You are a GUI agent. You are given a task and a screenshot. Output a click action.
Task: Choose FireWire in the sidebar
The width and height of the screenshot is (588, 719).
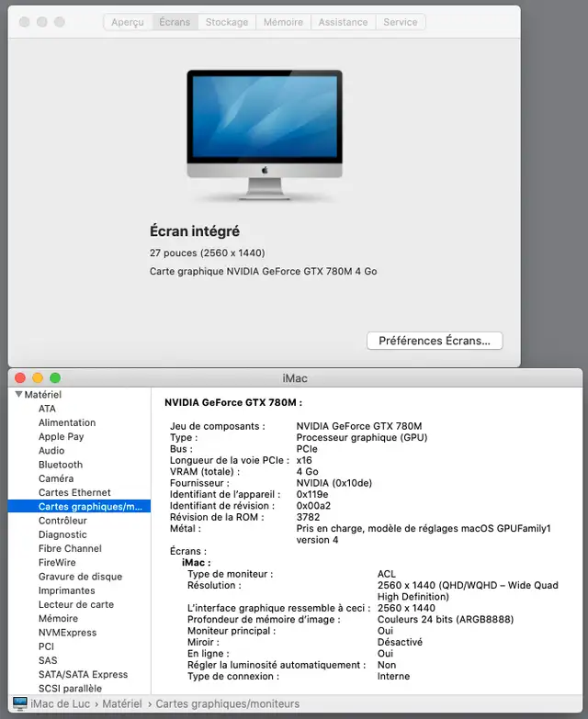click(x=57, y=562)
